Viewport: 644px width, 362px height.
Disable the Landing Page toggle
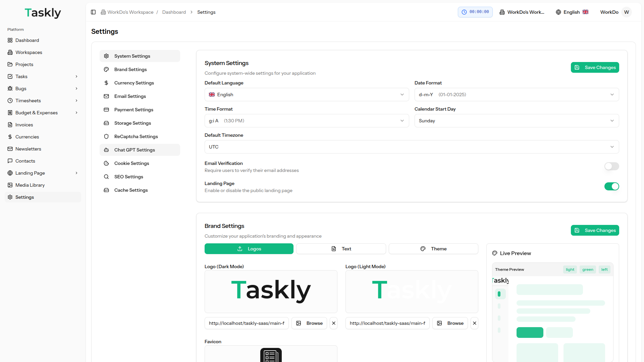[x=611, y=186]
